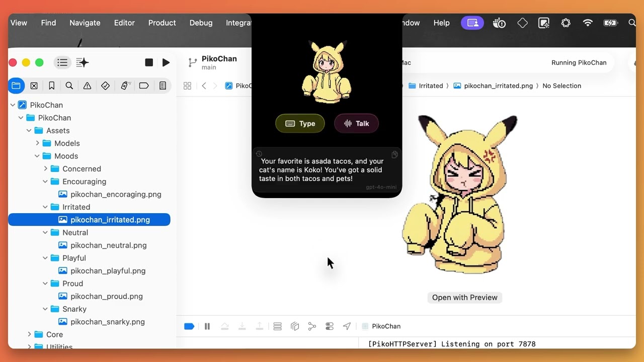The height and width of the screenshot is (362, 644).
Task: Open the Editor menu
Action: [x=124, y=23]
